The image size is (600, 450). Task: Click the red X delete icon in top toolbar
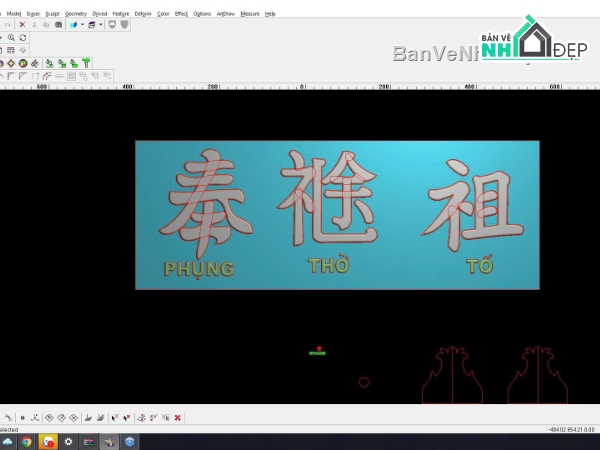22,25
